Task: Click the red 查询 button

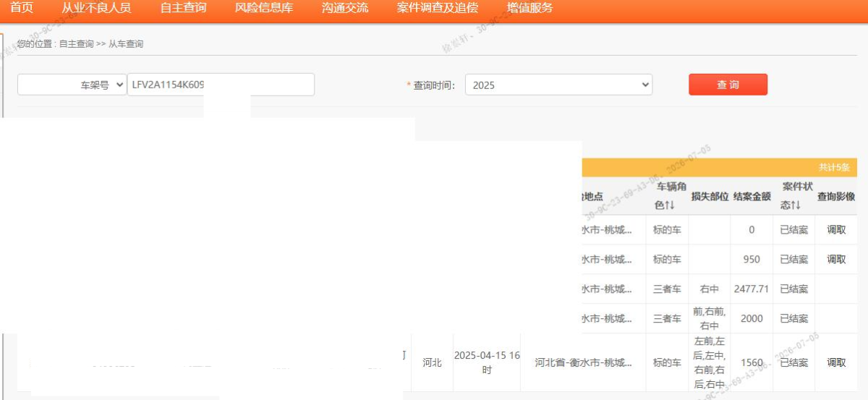Action: pyautogui.click(x=728, y=85)
